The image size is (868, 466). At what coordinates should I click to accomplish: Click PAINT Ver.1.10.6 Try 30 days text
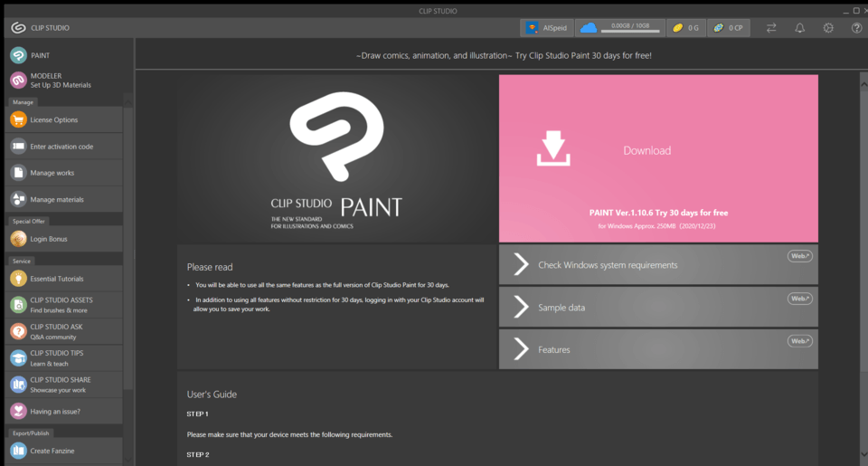658,213
